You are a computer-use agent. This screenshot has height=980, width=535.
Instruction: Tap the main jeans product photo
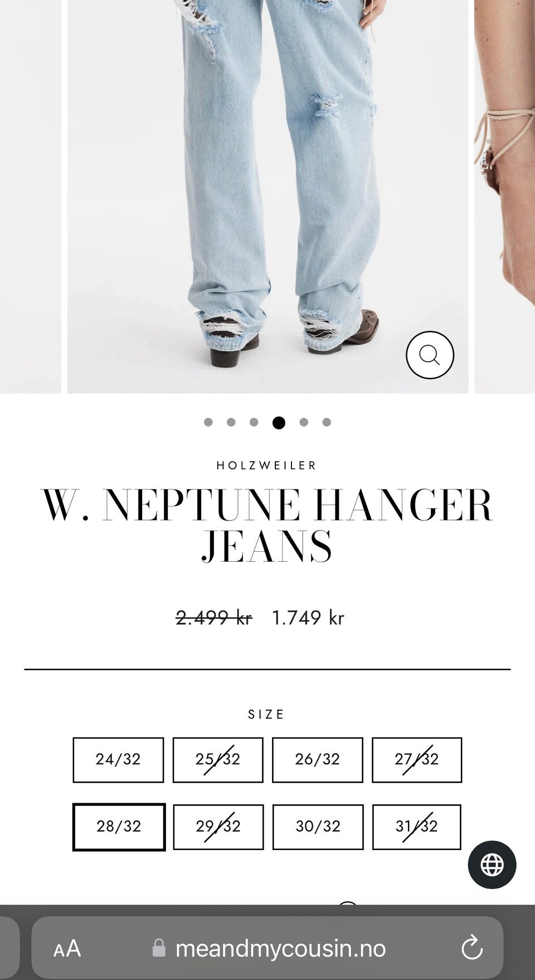267,196
